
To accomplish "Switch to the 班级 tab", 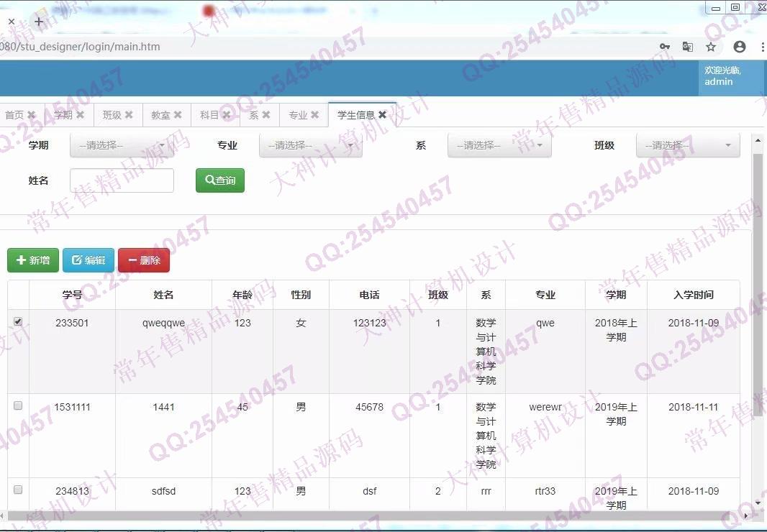I will tap(112, 115).
